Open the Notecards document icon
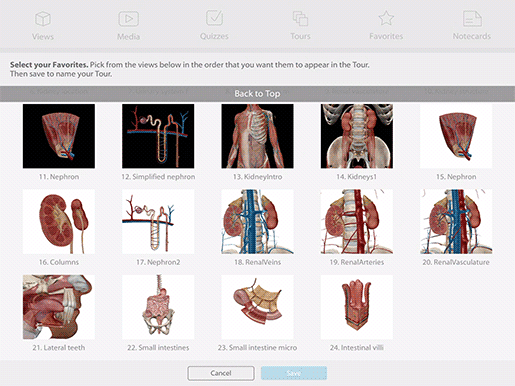 pyautogui.click(x=472, y=18)
